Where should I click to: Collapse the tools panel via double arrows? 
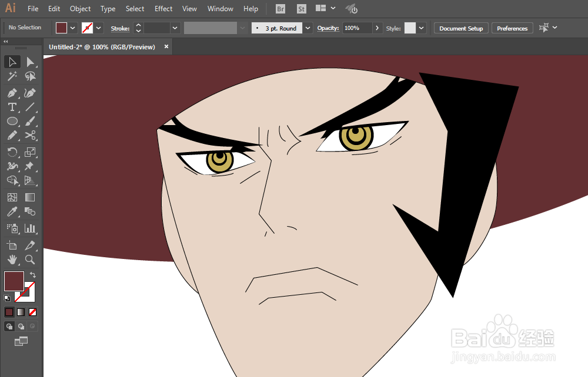(x=6, y=42)
